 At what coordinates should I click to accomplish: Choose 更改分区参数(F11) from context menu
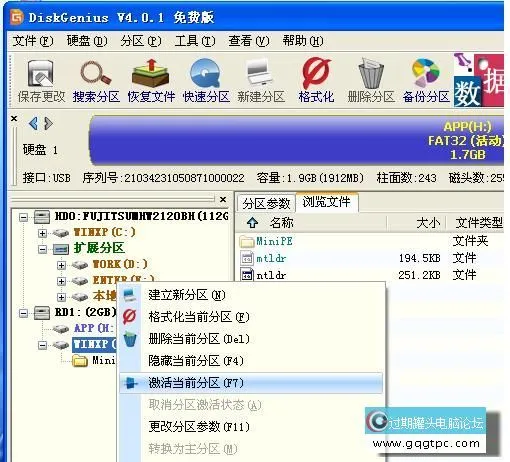point(251,427)
